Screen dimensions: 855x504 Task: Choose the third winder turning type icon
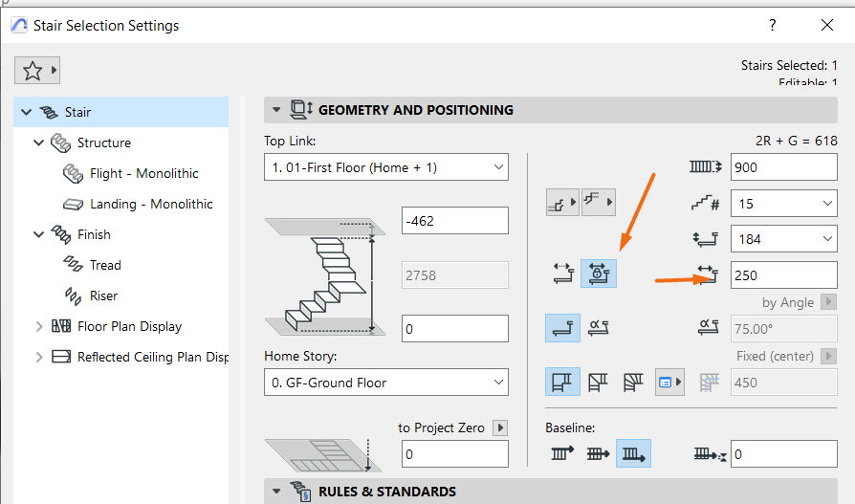pos(632,382)
